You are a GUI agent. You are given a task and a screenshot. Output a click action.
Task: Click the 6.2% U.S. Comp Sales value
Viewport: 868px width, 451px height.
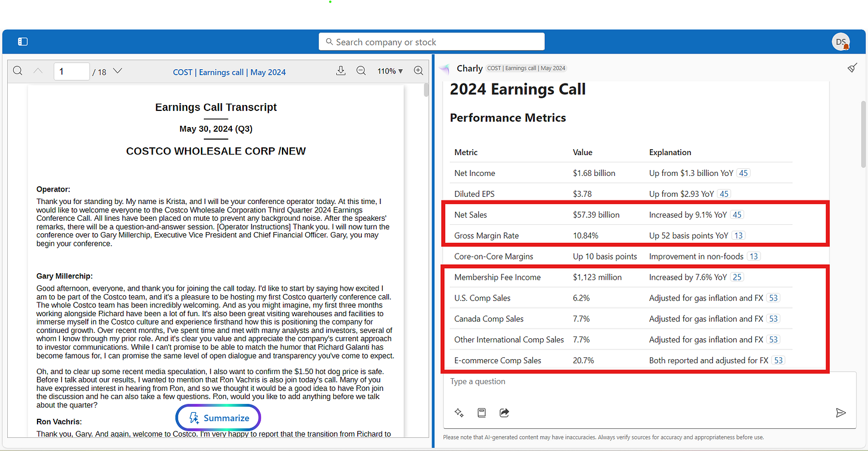tap(582, 298)
